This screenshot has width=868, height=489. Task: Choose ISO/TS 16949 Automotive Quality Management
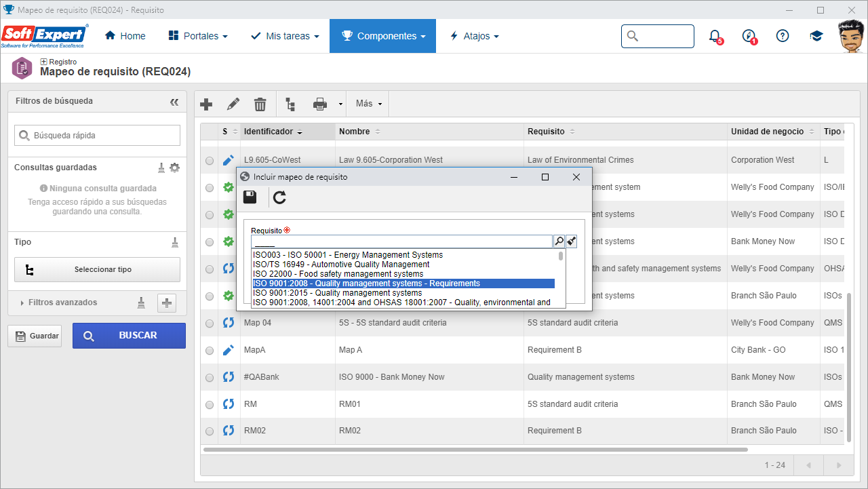click(x=403, y=265)
